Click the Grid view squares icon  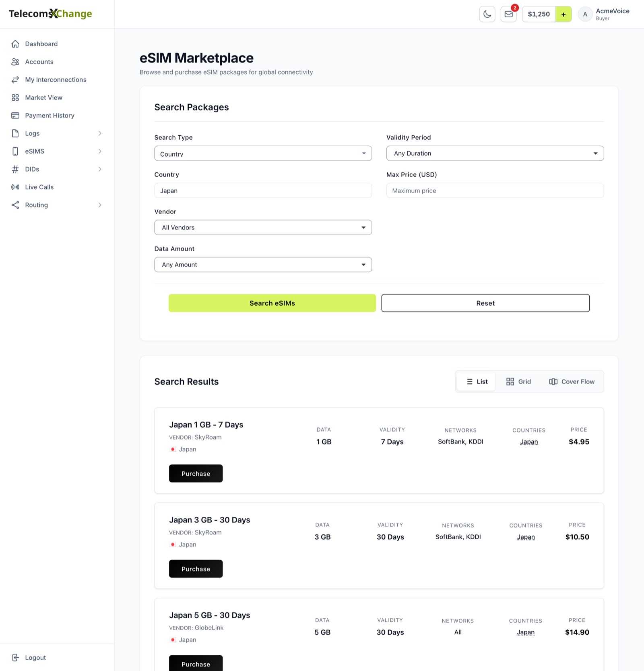(x=510, y=381)
